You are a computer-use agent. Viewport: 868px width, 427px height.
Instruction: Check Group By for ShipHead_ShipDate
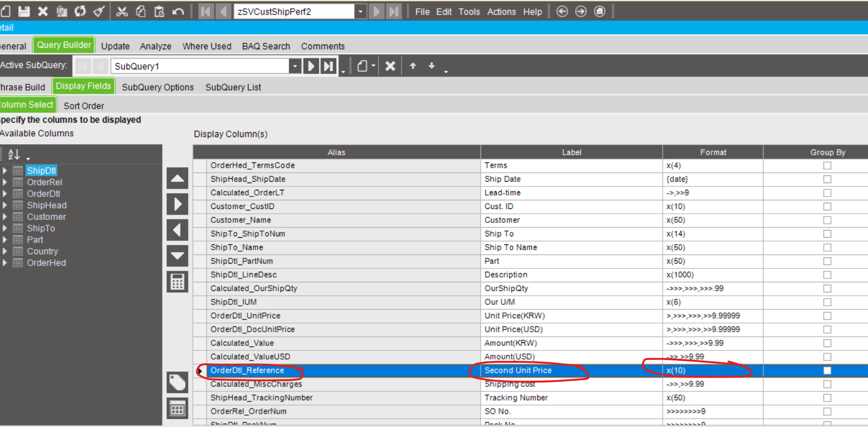point(827,179)
